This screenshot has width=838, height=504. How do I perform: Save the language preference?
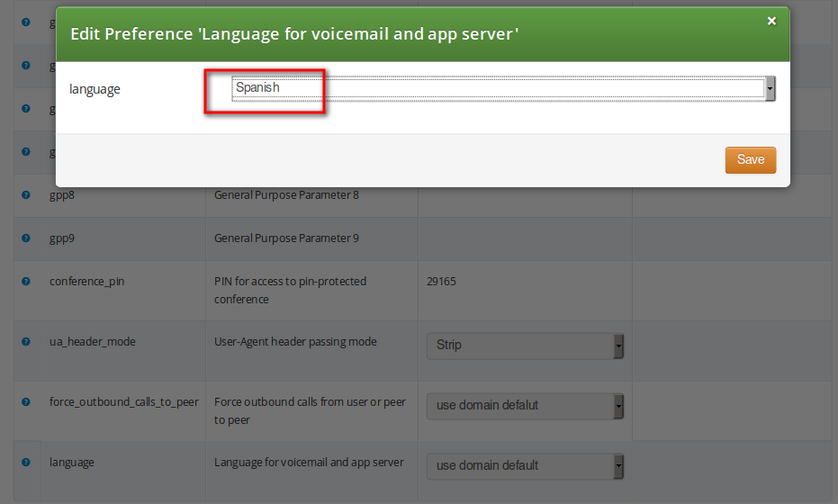point(750,160)
